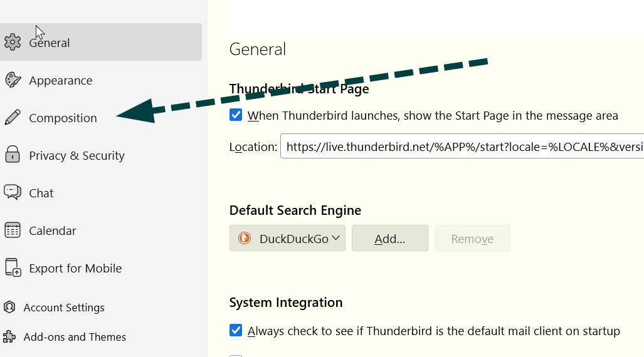The height and width of the screenshot is (357, 644).
Task: Click the Chat speech bubble icon
Action: (13, 193)
